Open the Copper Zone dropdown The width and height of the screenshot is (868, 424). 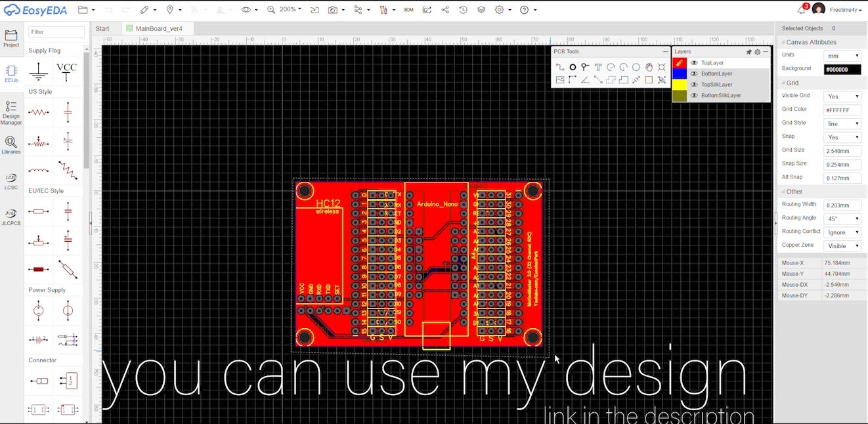(x=842, y=246)
